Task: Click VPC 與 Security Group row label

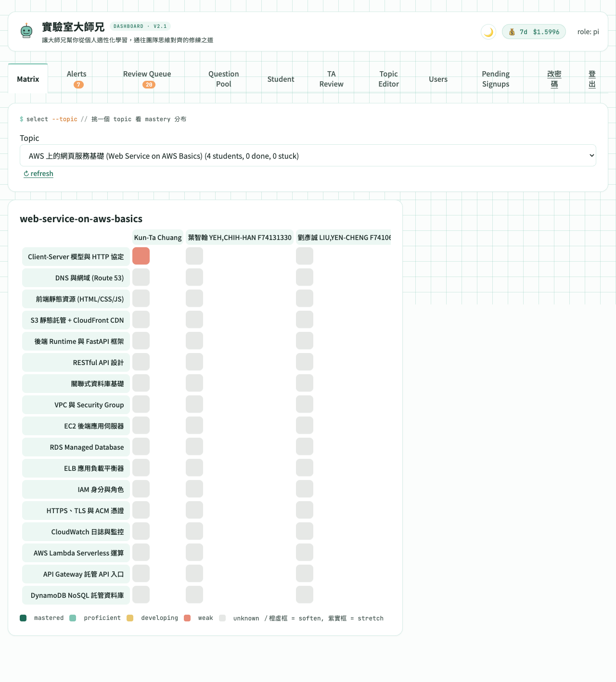Action: (76, 405)
